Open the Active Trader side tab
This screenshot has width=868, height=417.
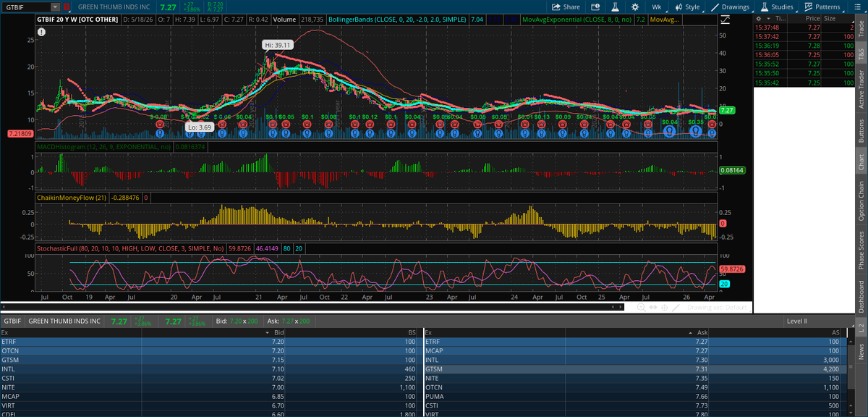[861, 89]
